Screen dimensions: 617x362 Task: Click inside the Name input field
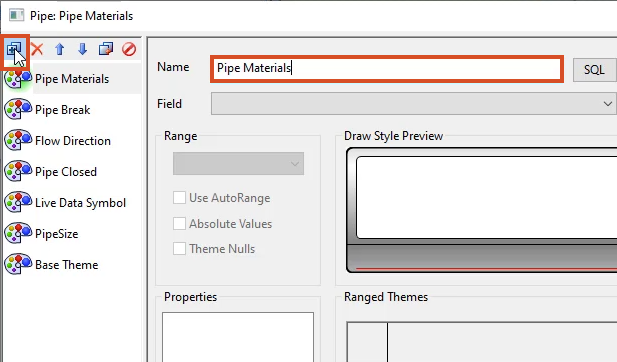click(387, 69)
